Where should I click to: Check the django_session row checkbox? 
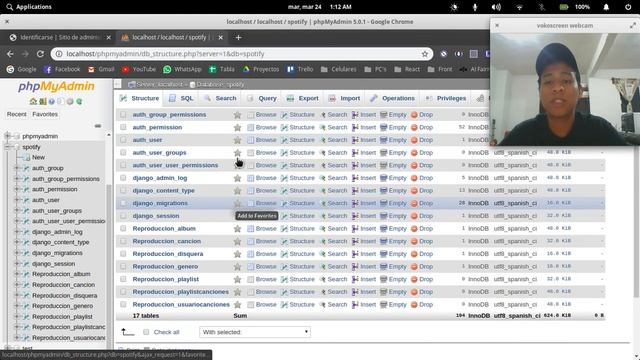pyautogui.click(x=123, y=216)
